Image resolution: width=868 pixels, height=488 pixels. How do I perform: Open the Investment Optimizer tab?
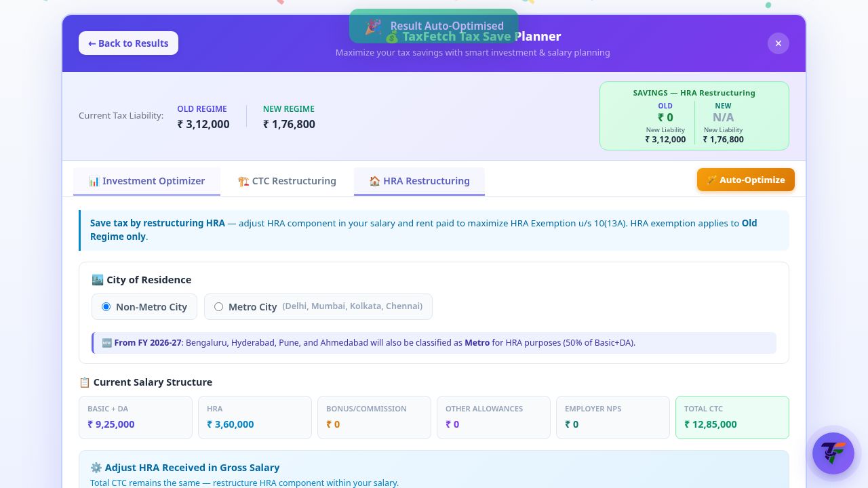tap(146, 181)
